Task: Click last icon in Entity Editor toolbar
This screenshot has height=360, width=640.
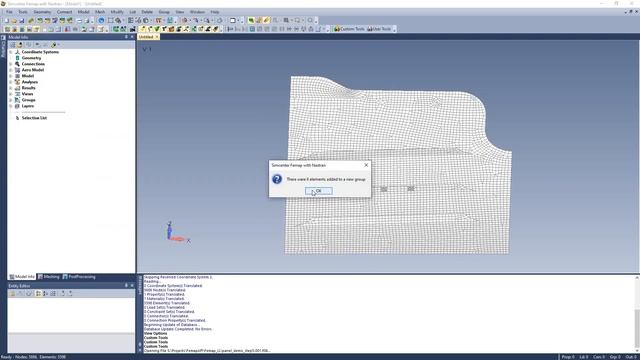Action: pos(70,293)
